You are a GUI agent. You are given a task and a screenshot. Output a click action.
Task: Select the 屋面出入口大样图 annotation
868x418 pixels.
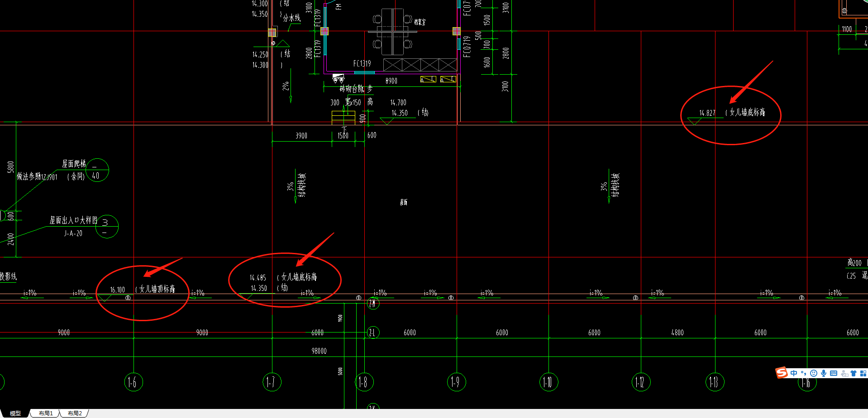click(x=73, y=220)
